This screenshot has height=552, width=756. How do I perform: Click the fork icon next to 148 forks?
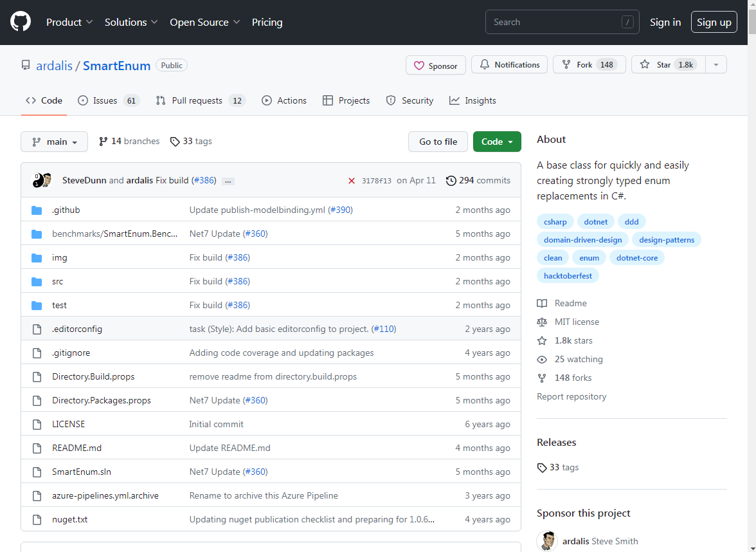pyautogui.click(x=542, y=378)
